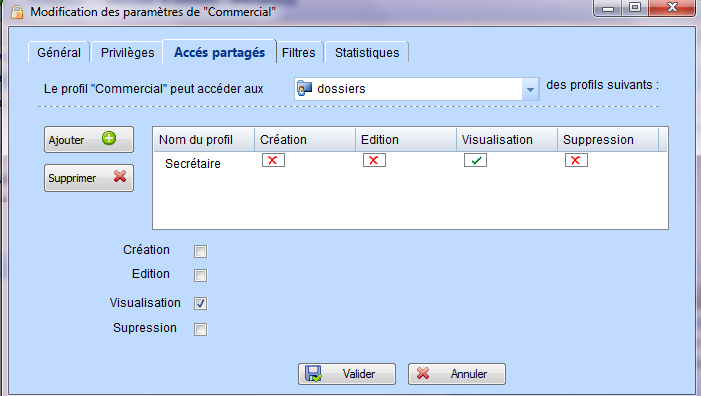This screenshot has width=701, height=396.
Task: Go to the Filtres tab
Action: point(299,52)
